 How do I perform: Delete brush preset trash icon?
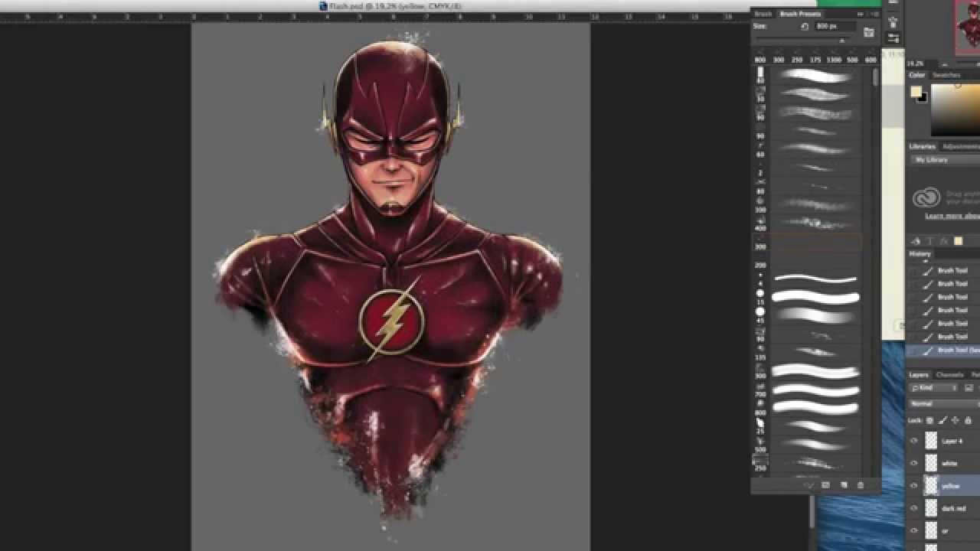coord(861,485)
